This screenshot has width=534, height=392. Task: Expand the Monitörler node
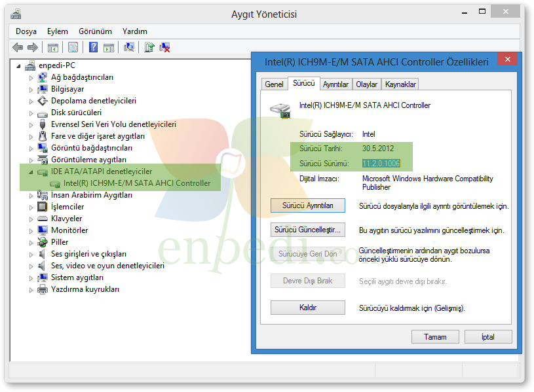click(31, 231)
